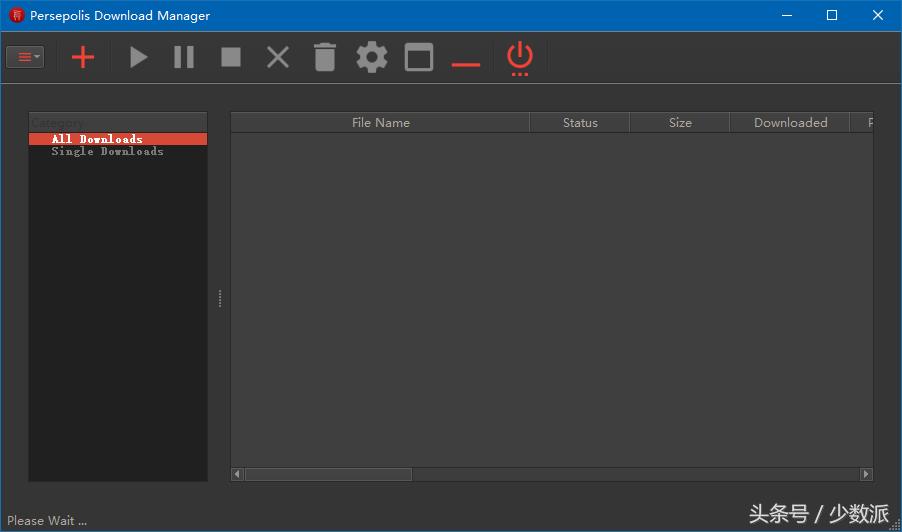
Task: Click the horizontal scrollbar left arrow
Action: point(237,474)
